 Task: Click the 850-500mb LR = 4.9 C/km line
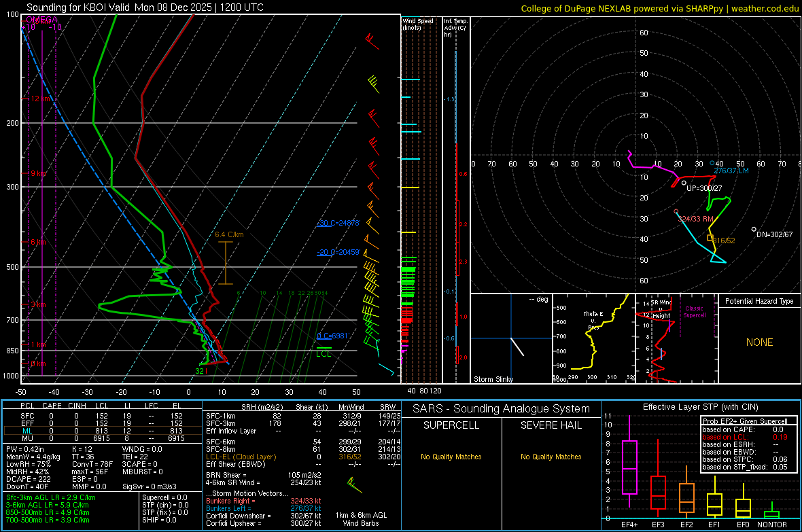[x=48, y=512]
